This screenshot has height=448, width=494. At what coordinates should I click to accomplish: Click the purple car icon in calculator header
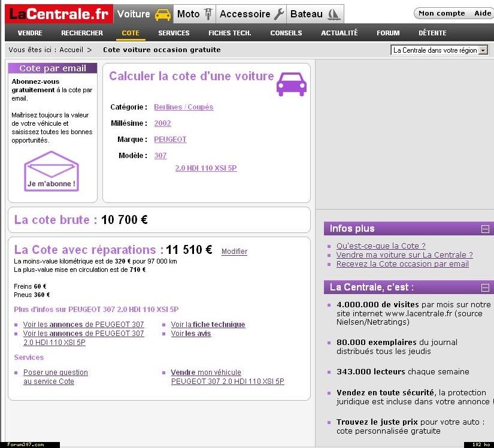pos(292,84)
